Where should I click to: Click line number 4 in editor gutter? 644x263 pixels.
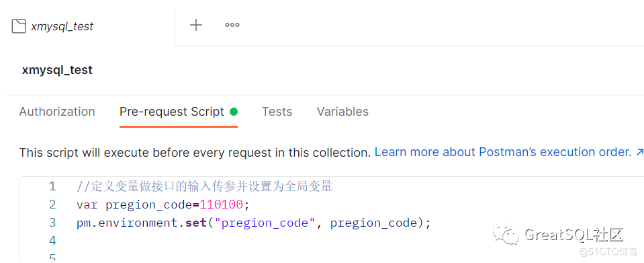tap(52, 241)
